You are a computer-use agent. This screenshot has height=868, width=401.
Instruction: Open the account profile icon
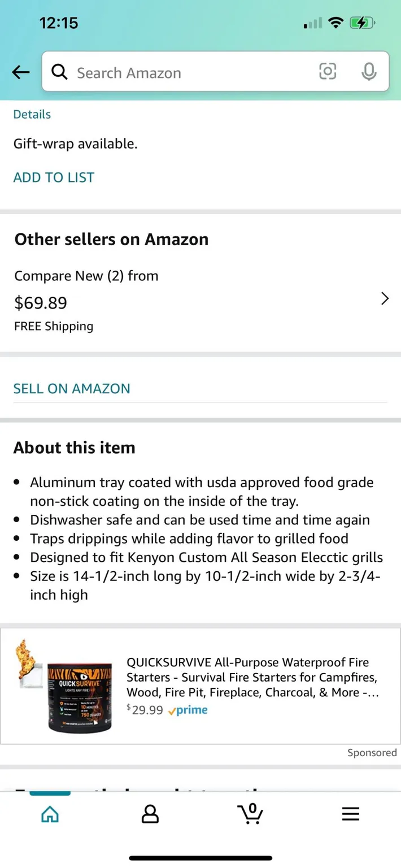(x=150, y=814)
